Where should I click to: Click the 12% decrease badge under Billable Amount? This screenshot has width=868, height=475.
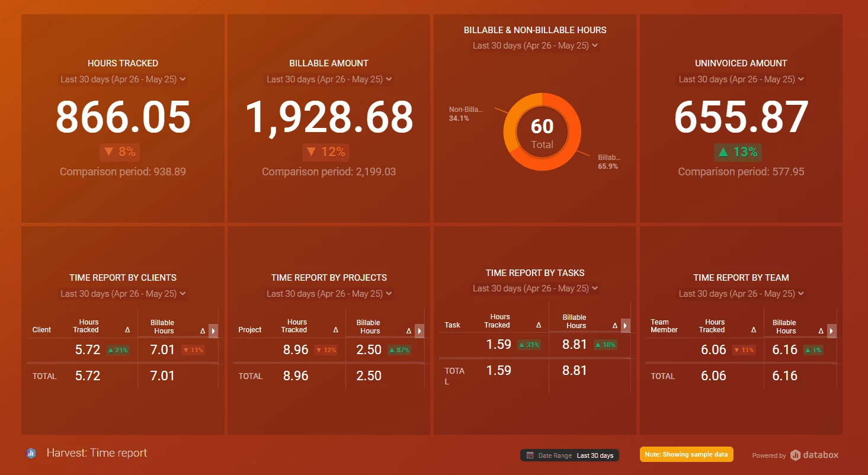pyautogui.click(x=326, y=152)
